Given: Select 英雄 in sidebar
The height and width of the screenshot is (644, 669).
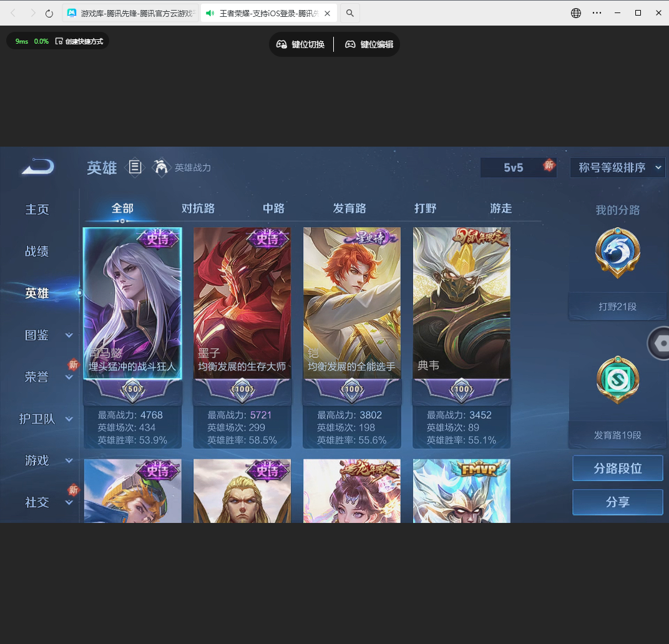Looking at the screenshot, I should 37,293.
